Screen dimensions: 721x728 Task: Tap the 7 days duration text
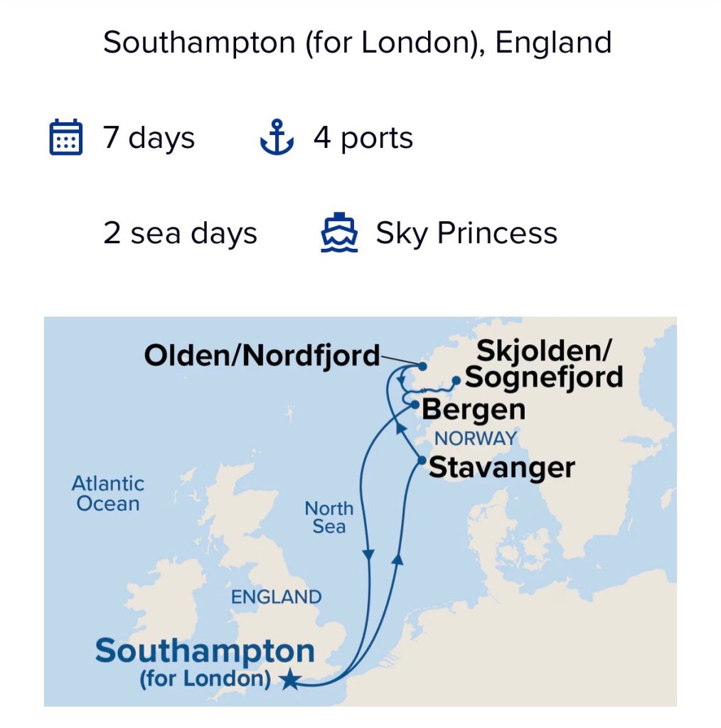[x=149, y=137]
